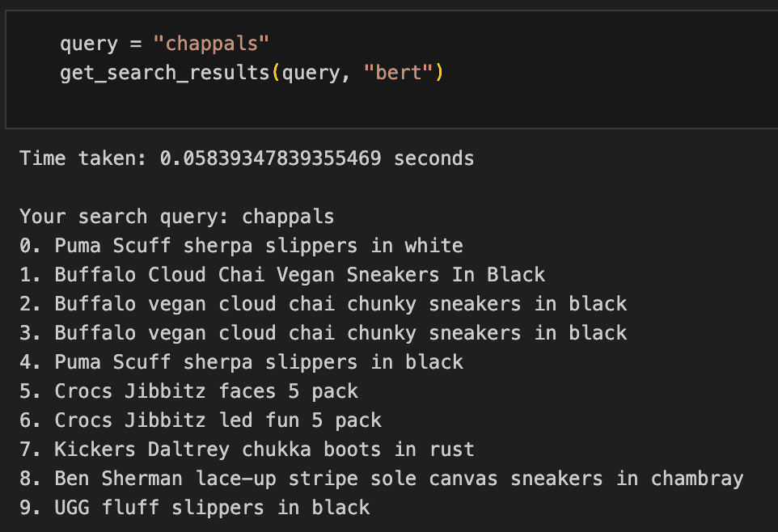Screen dimensions: 778x532
Task: Click the 0.05839347839355469 time value
Action: [x=270, y=158]
